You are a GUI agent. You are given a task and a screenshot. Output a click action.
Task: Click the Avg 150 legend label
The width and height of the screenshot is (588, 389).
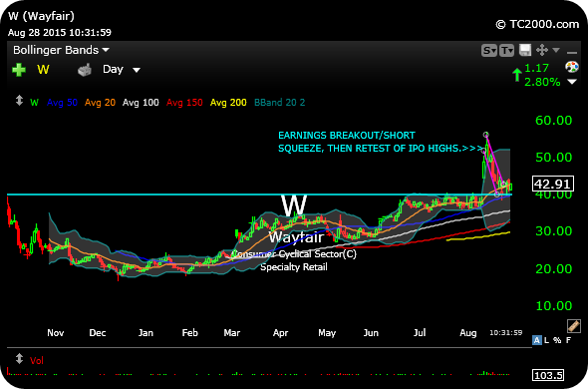[x=184, y=102]
